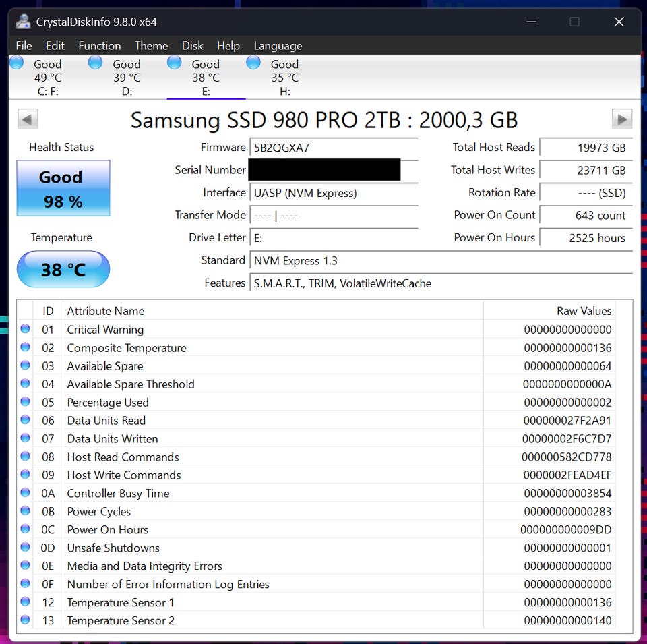Viewport: 647px width, 644px height.
Task: Open the Function menu
Action: coord(100,45)
